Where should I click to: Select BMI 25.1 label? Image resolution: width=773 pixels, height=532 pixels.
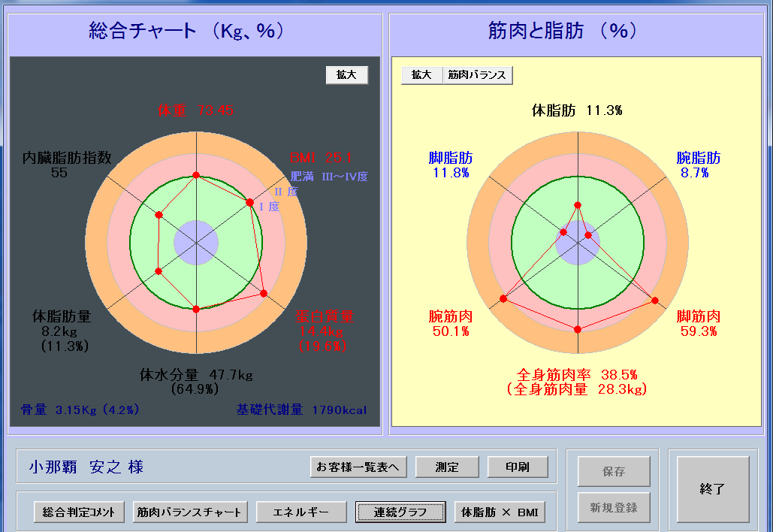click(321, 158)
